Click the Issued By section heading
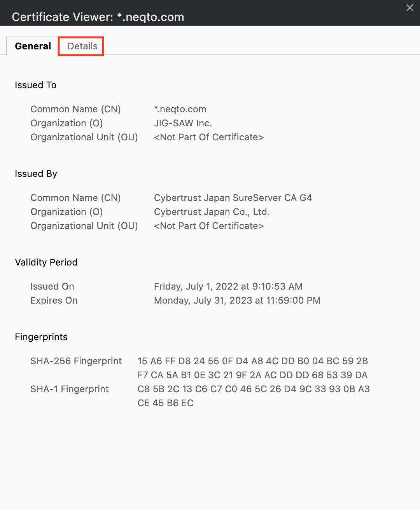 36,174
